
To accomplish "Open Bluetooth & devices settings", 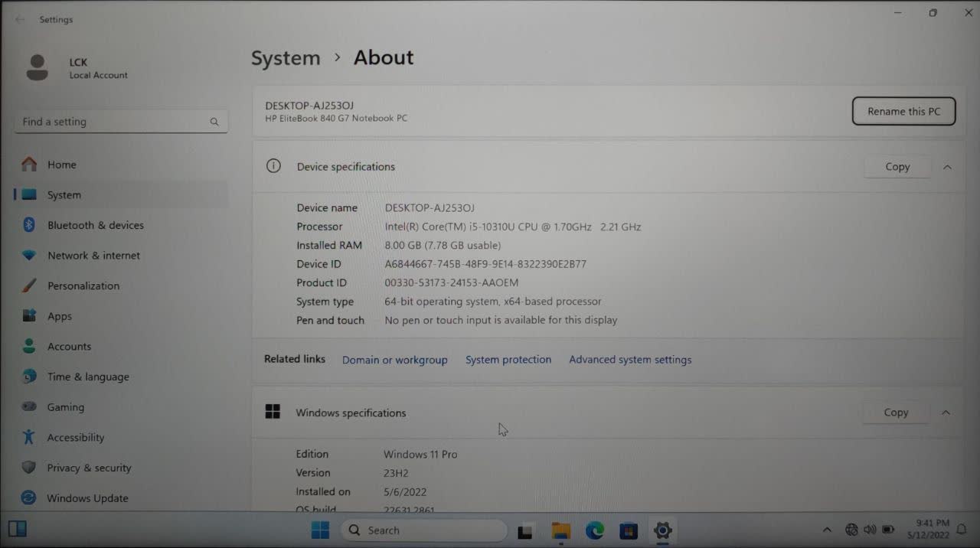I will click(x=95, y=225).
